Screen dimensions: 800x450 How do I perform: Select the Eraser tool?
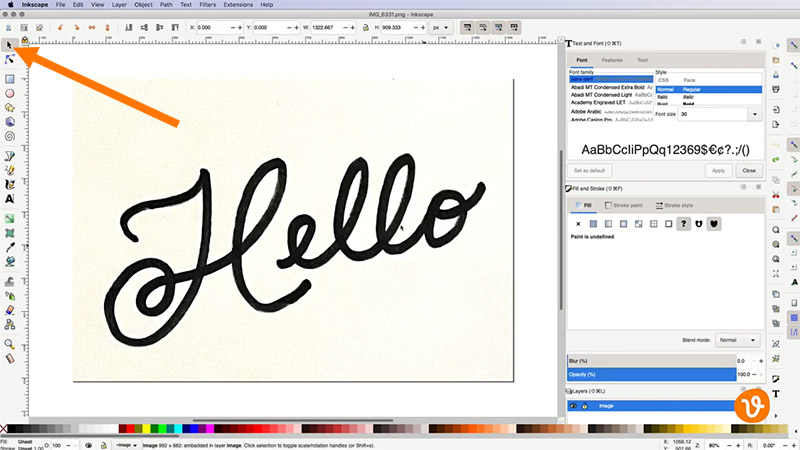pyautogui.click(x=9, y=310)
